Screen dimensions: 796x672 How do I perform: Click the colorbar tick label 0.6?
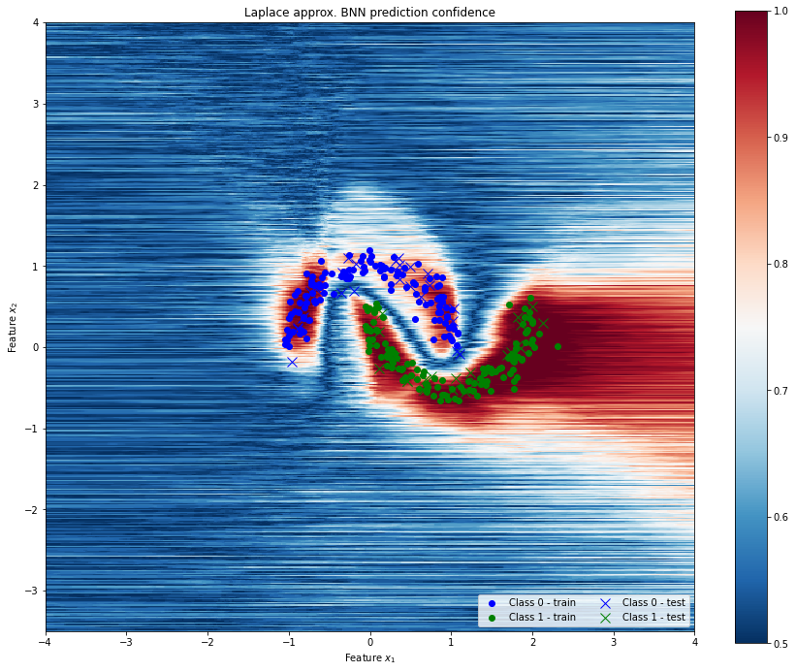tap(780, 517)
